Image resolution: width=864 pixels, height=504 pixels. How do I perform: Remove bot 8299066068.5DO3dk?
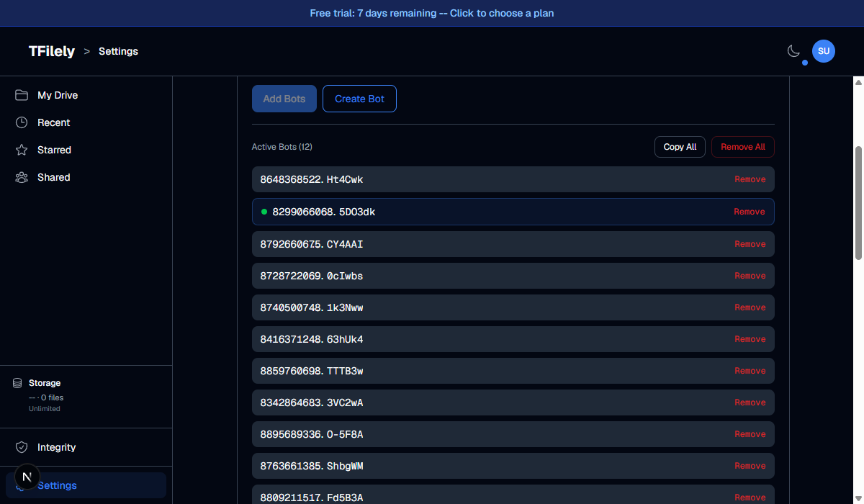click(x=750, y=212)
